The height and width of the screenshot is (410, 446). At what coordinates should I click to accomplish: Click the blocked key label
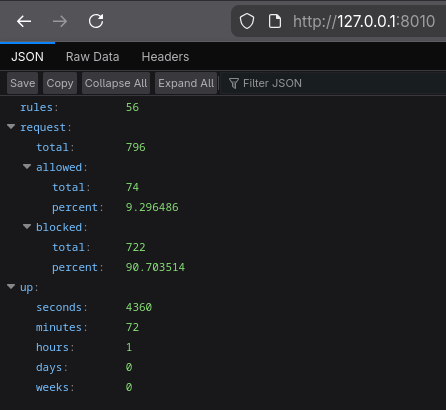pyautogui.click(x=59, y=227)
